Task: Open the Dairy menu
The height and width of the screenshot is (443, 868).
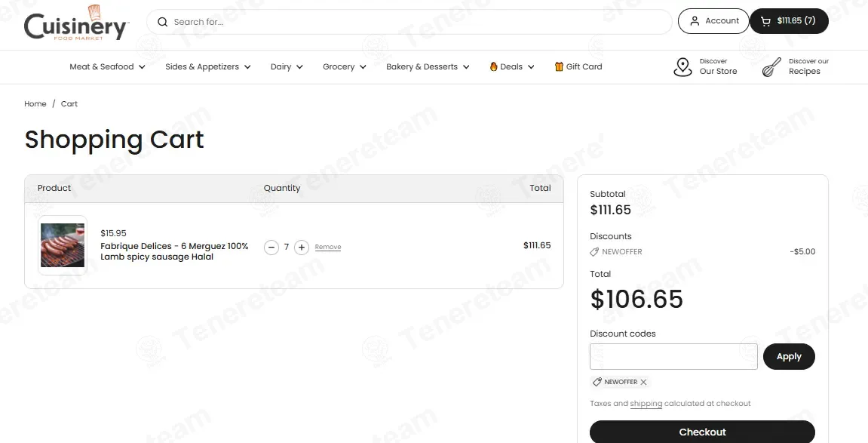Action: (287, 67)
